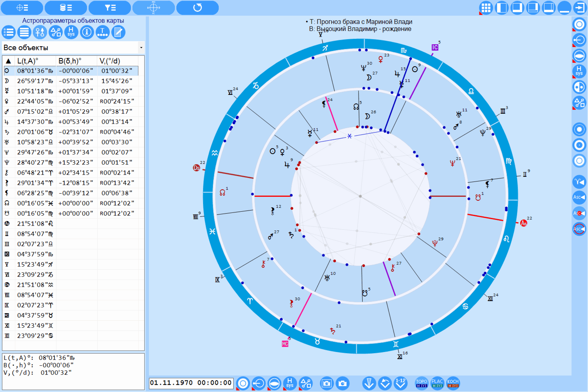Select the Saturn row 20°01'06"

point(71,132)
